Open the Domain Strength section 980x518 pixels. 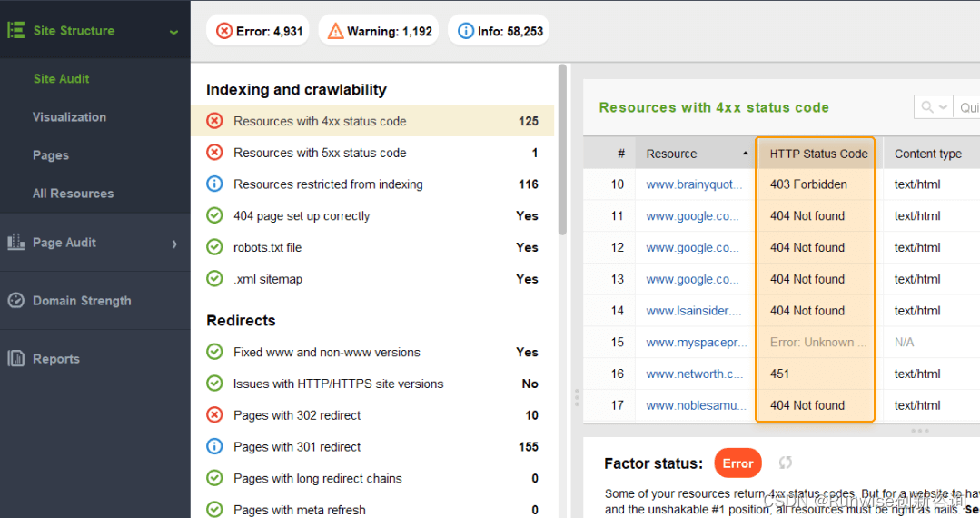click(x=82, y=301)
